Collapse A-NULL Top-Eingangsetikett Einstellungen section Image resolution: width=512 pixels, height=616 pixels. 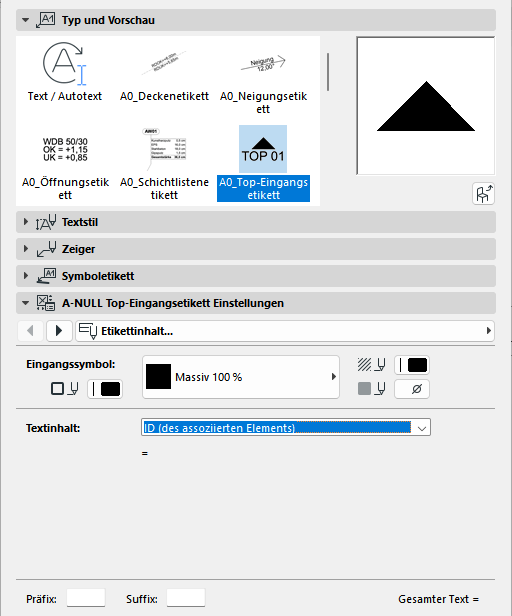pos(26,303)
